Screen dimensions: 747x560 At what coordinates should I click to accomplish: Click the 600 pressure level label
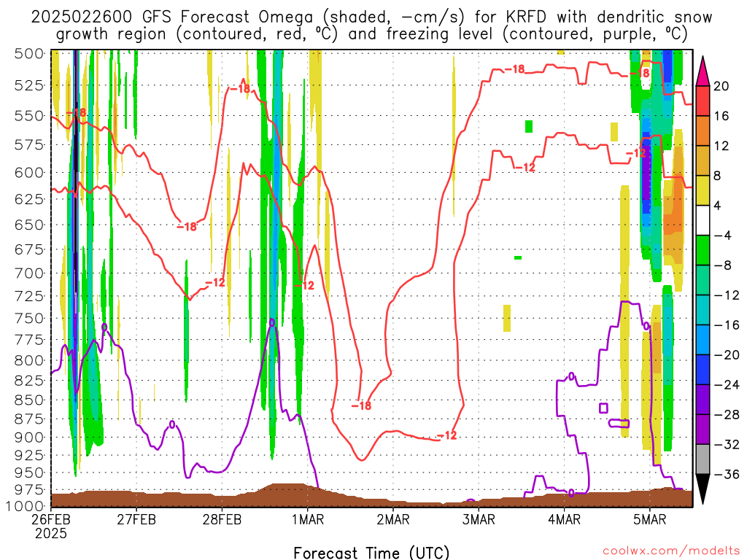29,172
